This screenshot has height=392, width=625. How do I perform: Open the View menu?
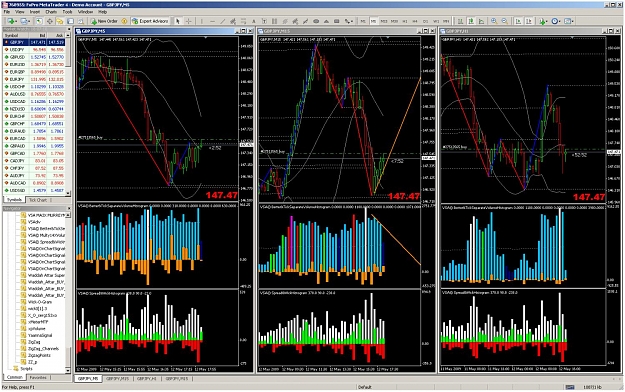[20, 12]
